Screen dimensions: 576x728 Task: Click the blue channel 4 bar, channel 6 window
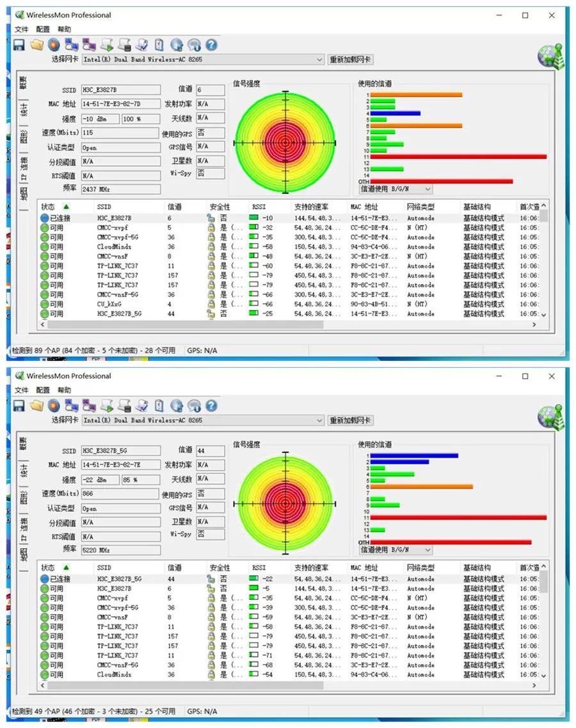coord(396,113)
